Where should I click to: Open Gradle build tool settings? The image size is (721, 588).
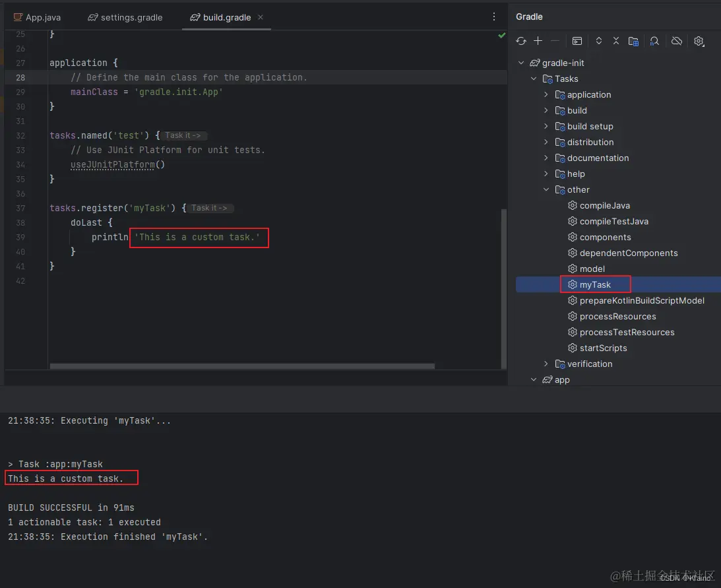coord(699,42)
